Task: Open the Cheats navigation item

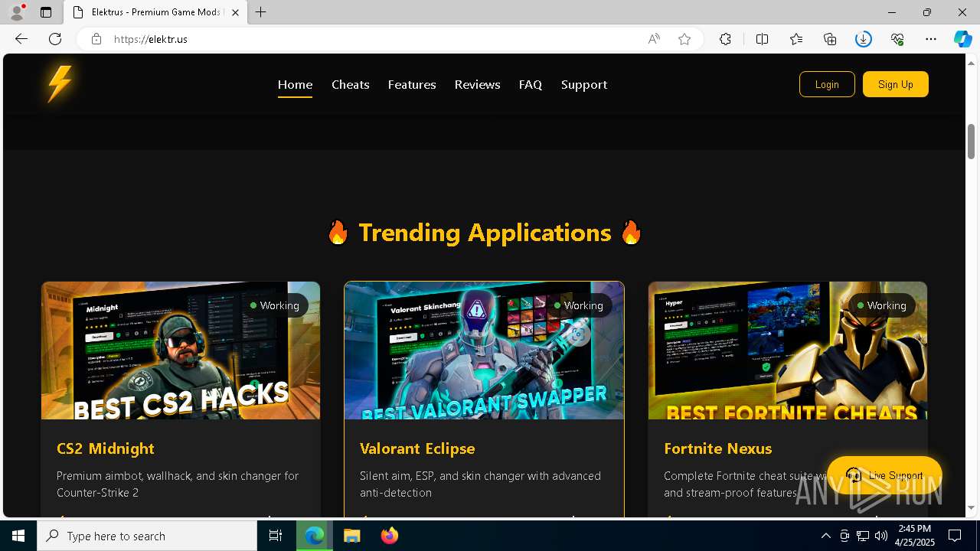Action: click(x=351, y=84)
